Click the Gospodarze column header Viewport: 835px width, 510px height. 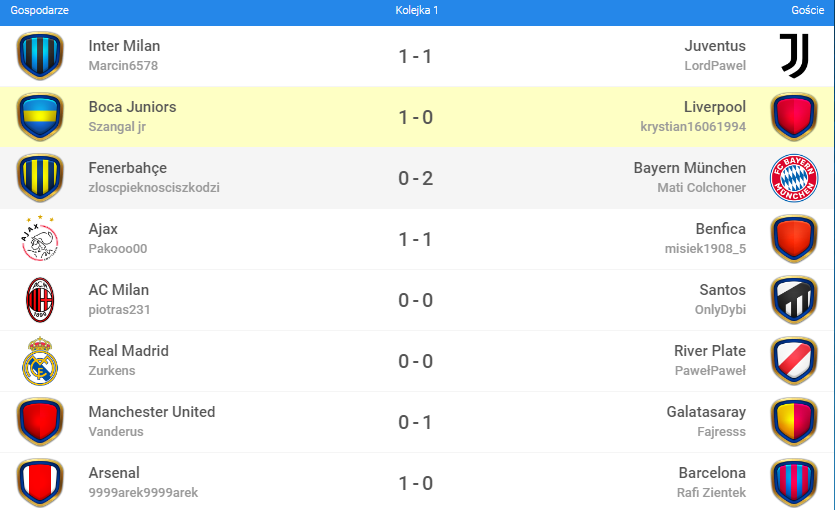coord(39,10)
